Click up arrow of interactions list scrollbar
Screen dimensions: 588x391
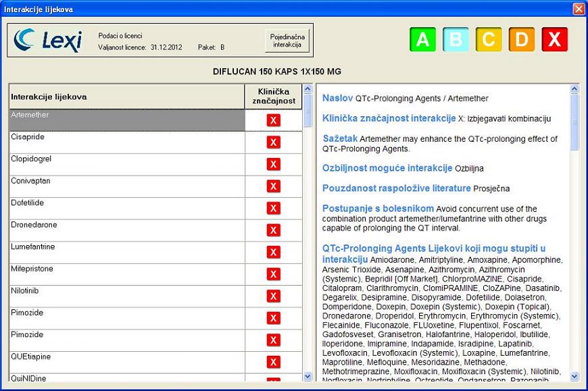(308, 89)
